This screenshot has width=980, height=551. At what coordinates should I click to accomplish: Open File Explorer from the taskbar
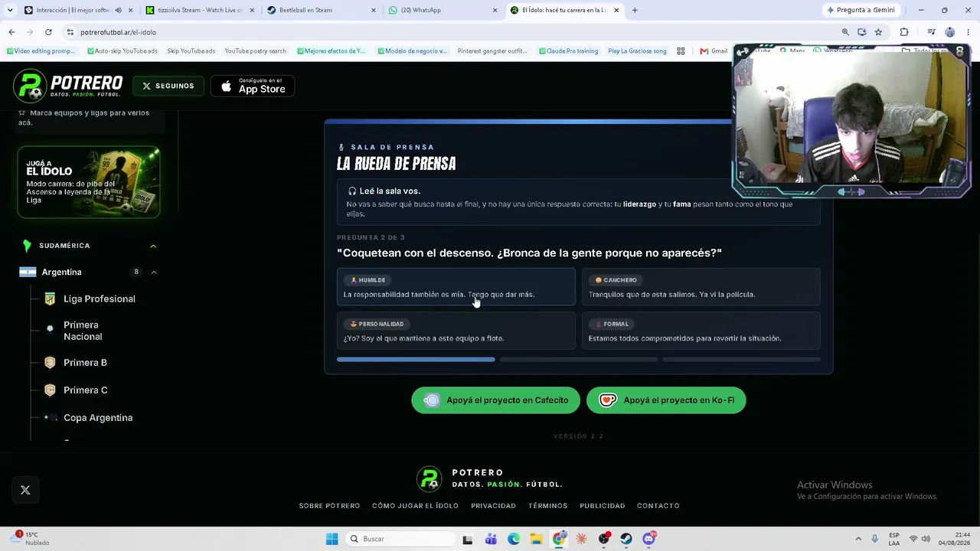(536, 539)
